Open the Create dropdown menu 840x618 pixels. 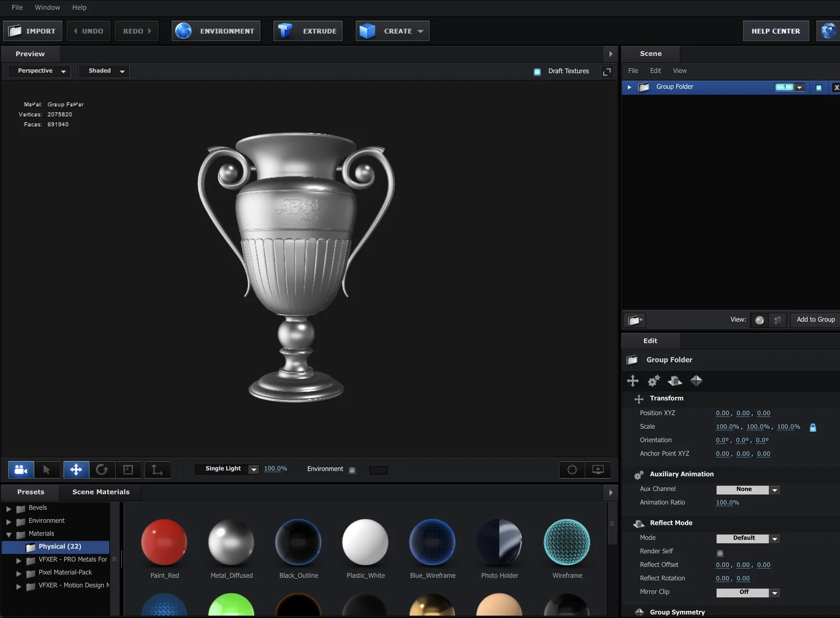pos(392,31)
